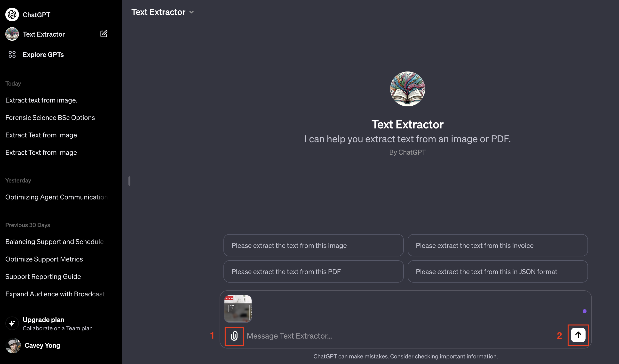Screen dimensions: 619x364
Task: Click the Text Extractor GPT avatar icon
Action: [x=12, y=34]
